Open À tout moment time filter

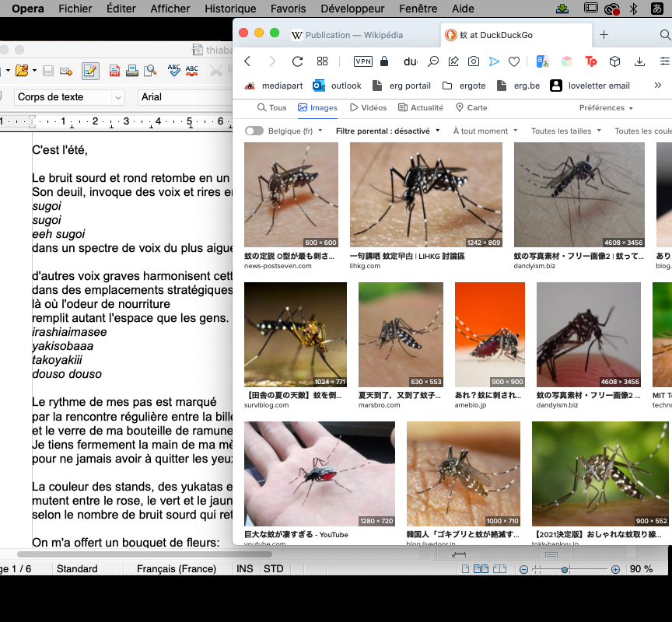pyautogui.click(x=485, y=131)
